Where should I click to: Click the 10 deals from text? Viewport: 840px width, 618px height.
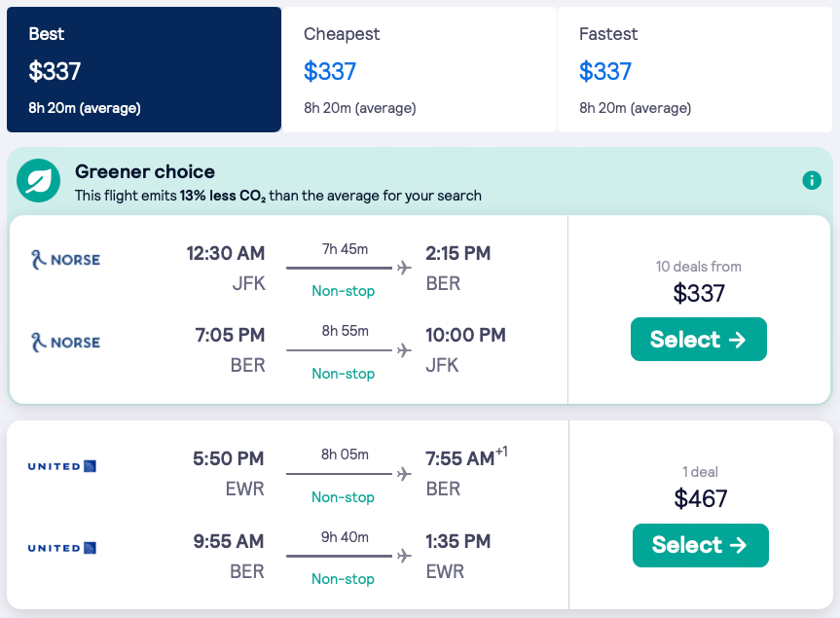click(x=698, y=267)
